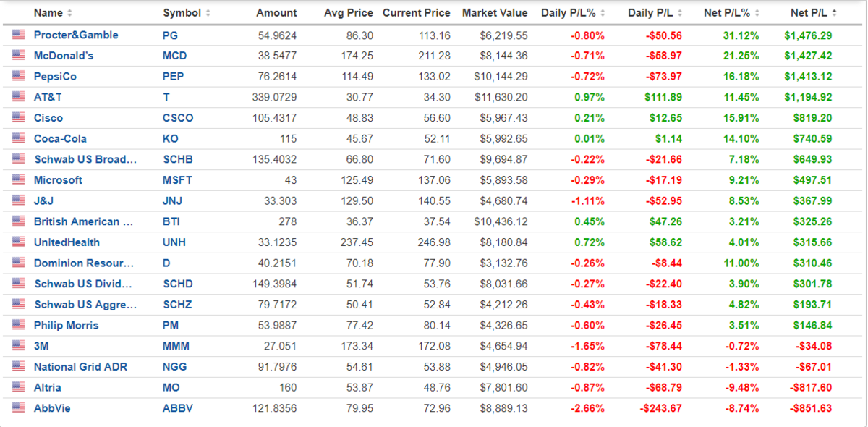Click the US flag icon beside Coca-Cola

tap(18, 138)
